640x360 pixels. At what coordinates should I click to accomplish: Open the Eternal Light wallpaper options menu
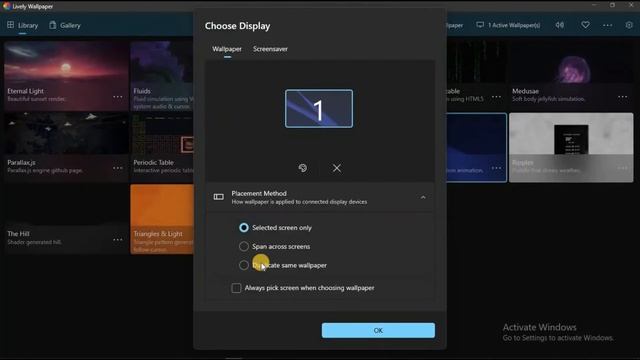click(x=118, y=97)
